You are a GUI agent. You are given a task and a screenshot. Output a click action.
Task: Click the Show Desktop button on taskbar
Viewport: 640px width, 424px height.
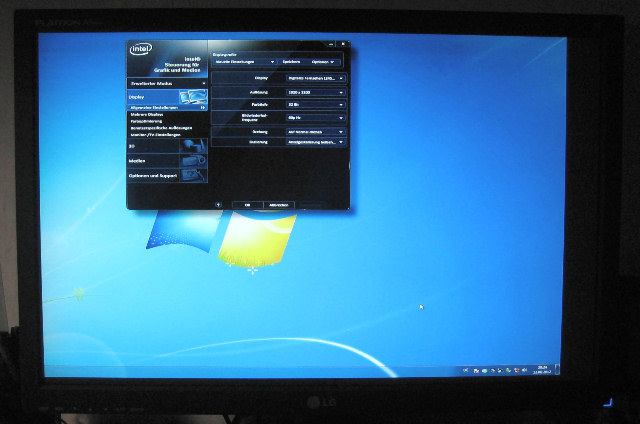tap(557, 369)
